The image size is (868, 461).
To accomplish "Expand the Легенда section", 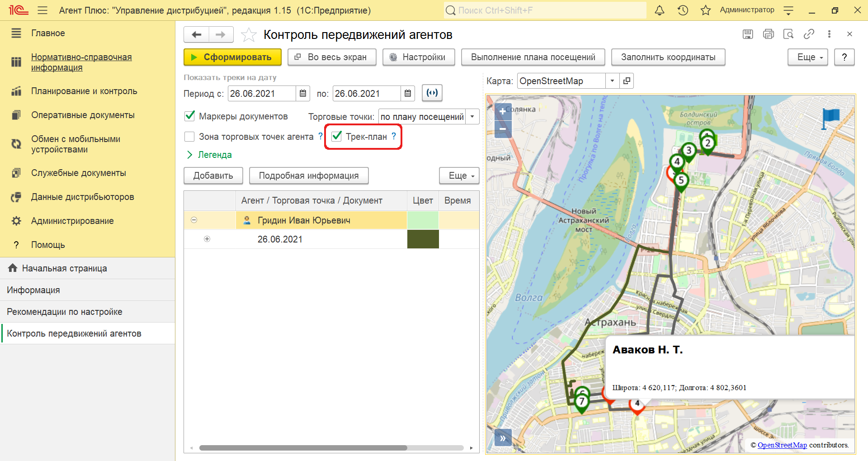I will [x=209, y=155].
